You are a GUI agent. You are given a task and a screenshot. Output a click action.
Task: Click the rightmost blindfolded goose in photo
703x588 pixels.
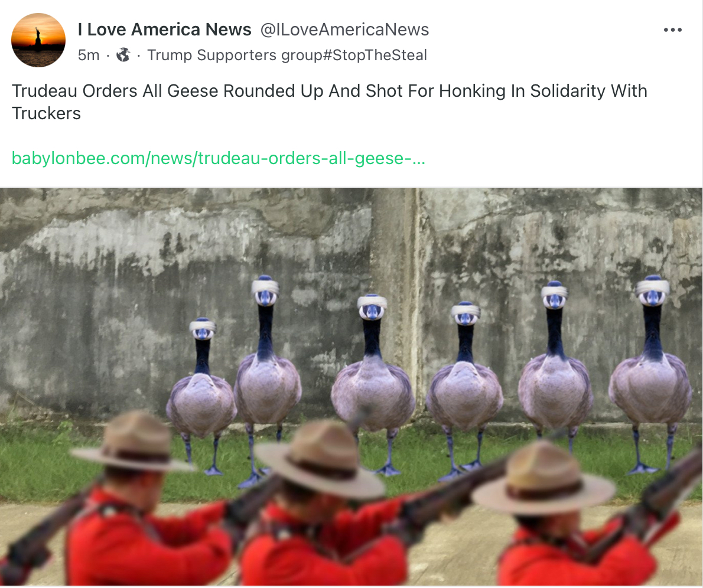[x=650, y=374]
